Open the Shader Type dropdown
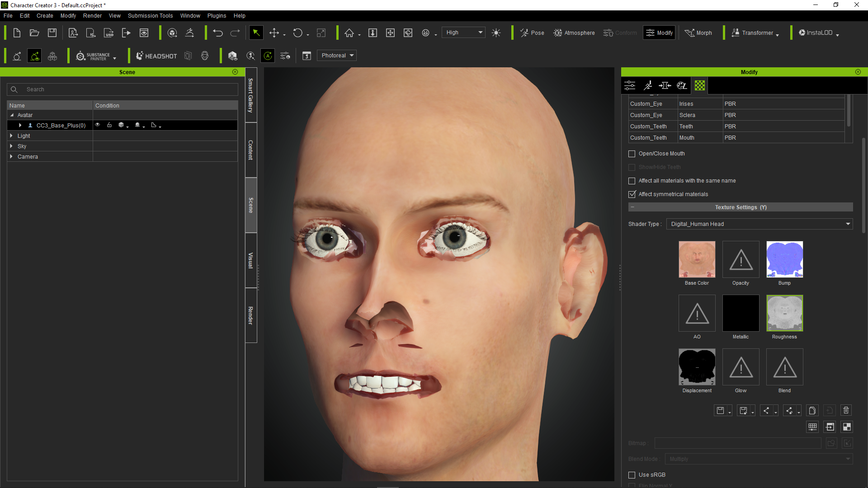Screen dimensions: 868x488 point(759,224)
